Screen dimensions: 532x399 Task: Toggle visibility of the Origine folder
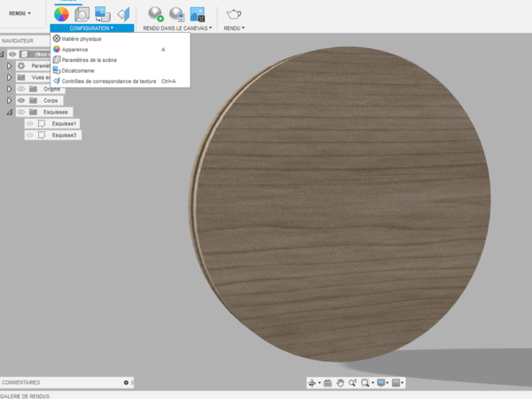pyautogui.click(x=21, y=89)
